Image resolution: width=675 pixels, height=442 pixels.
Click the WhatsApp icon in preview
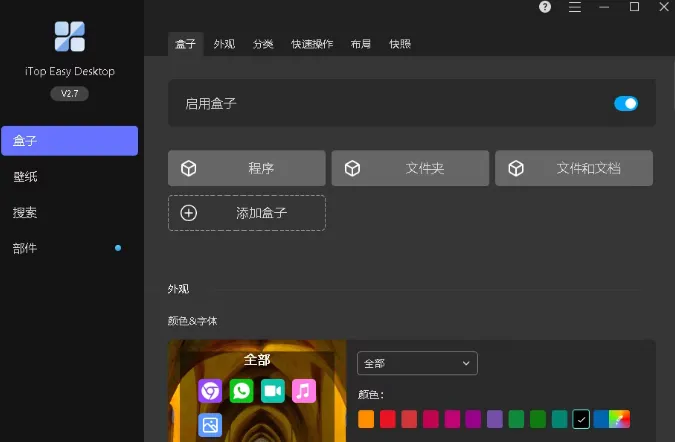pos(241,391)
